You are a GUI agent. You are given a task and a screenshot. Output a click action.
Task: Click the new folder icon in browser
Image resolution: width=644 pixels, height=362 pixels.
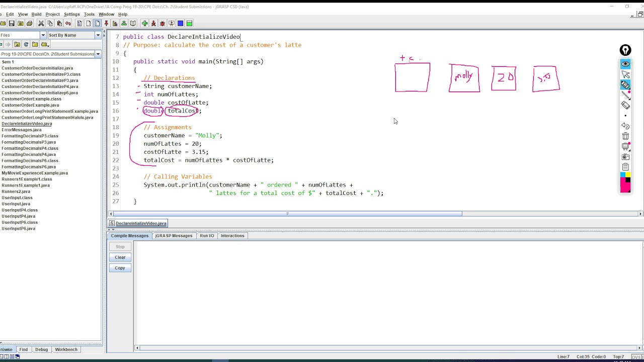[35, 44]
